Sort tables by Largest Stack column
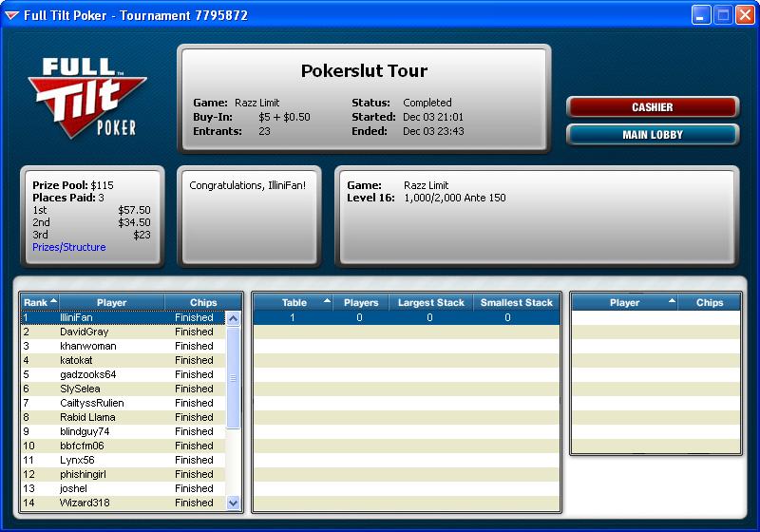This screenshot has height=532, width=760. 431,302
